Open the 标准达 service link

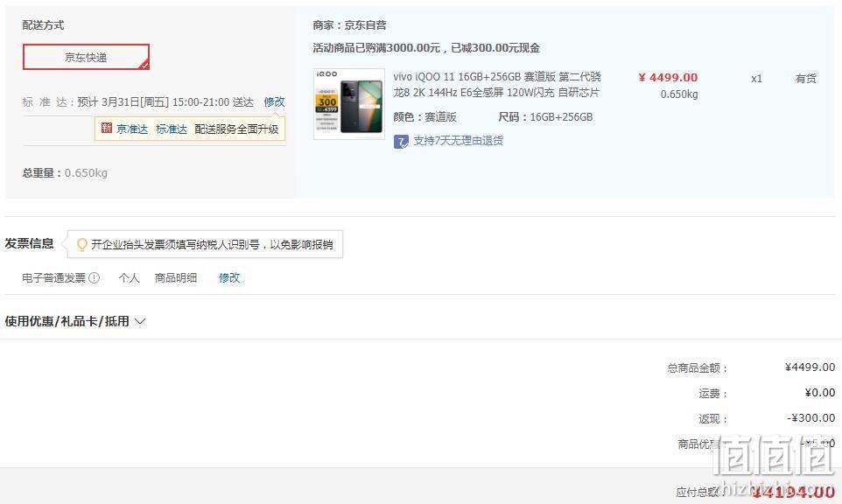(x=172, y=129)
